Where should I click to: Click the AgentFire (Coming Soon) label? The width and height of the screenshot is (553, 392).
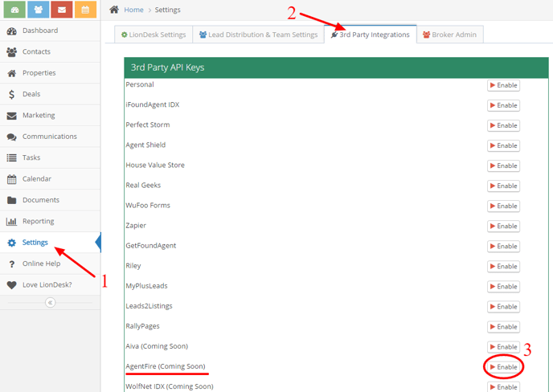[166, 366]
